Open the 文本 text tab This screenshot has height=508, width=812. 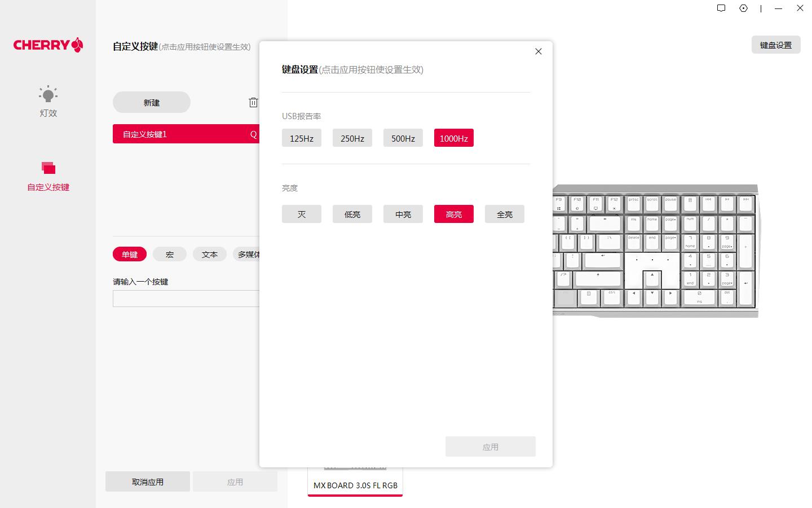point(209,254)
